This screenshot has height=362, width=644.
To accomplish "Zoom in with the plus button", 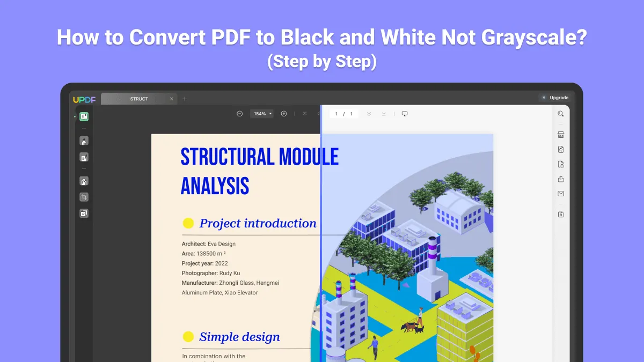I will pos(284,114).
